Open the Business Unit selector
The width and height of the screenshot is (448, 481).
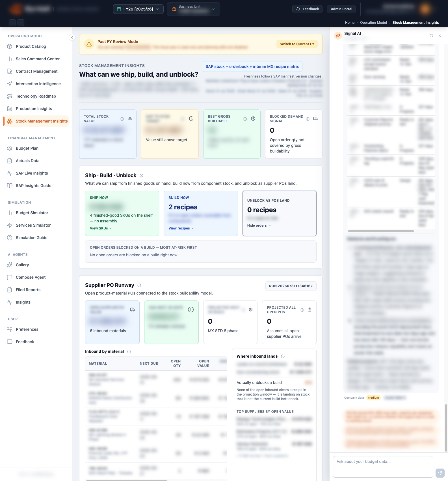point(194,9)
